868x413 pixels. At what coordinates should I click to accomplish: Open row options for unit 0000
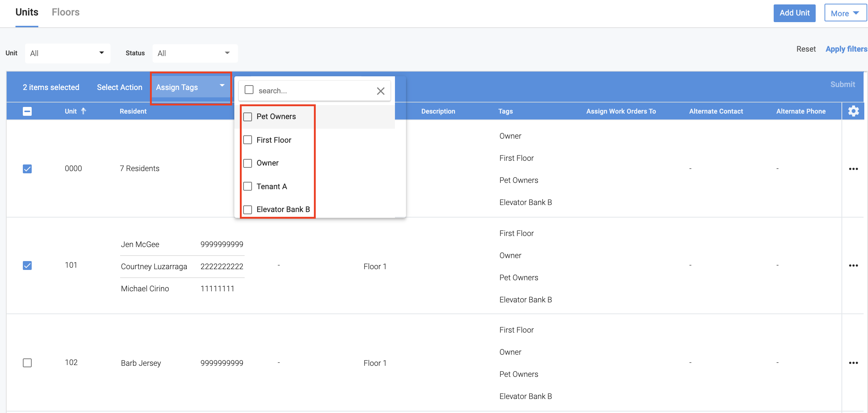tap(853, 169)
